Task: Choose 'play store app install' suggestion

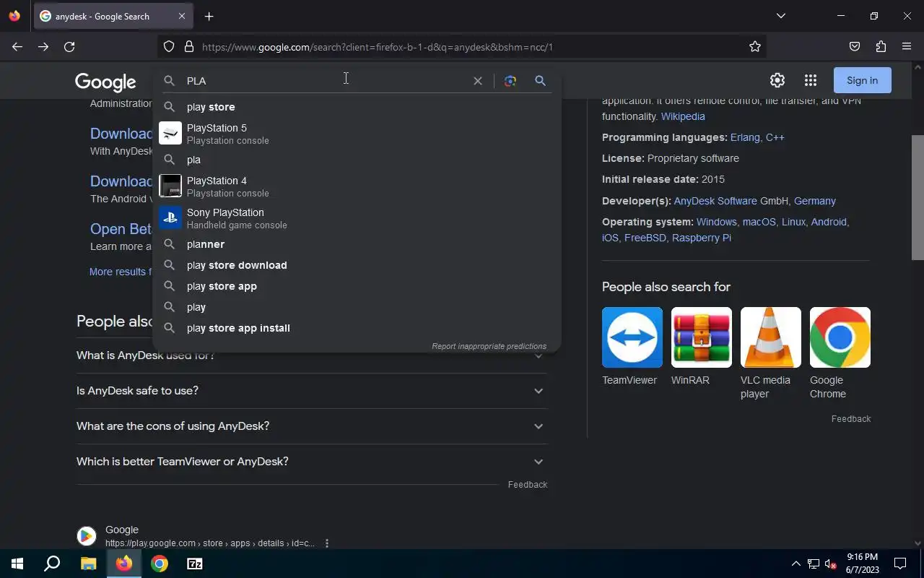Action: [357, 328]
